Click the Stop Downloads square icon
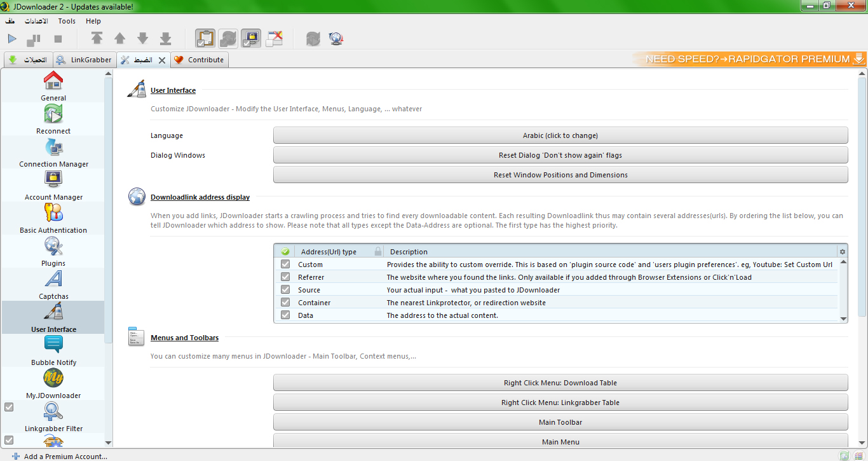Viewport: 868px width, 461px height. [x=58, y=39]
